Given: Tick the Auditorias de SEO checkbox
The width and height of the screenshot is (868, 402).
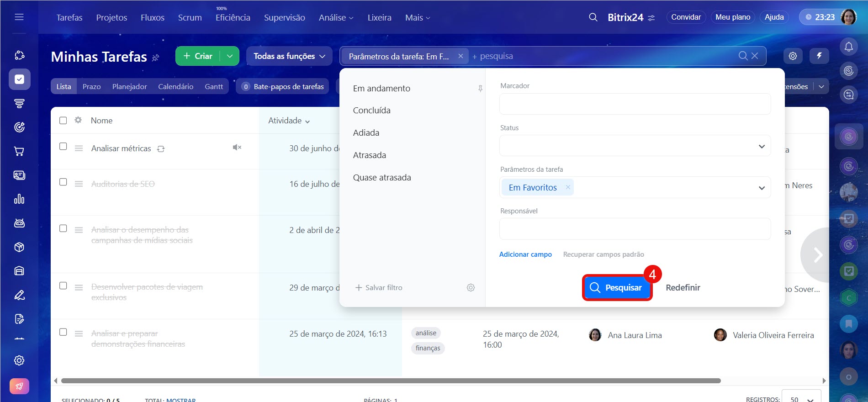Looking at the screenshot, I should tap(63, 182).
